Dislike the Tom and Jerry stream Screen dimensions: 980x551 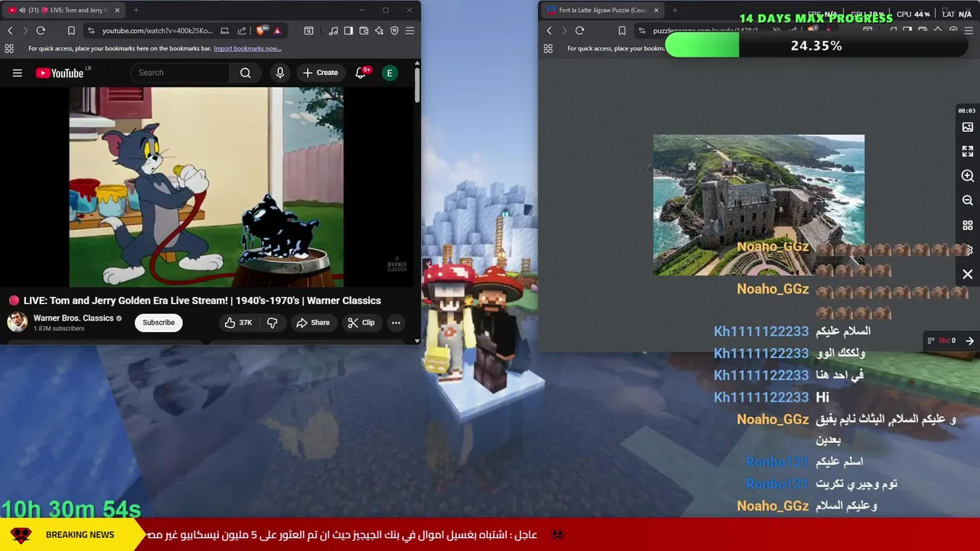click(x=272, y=322)
